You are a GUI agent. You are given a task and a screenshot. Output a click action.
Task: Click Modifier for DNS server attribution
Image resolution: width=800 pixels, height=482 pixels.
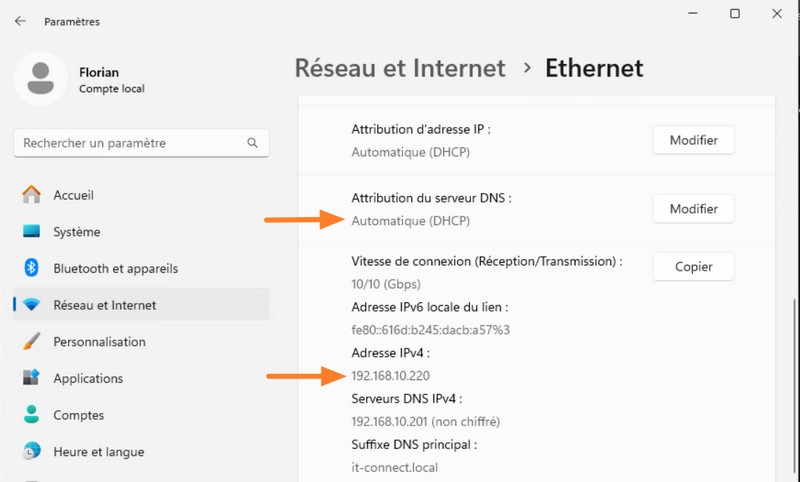(x=693, y=209)
